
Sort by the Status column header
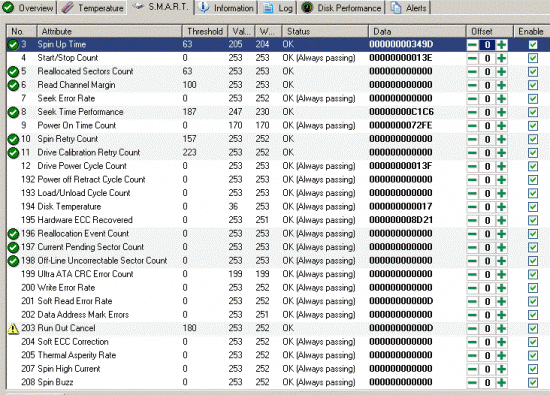(x=325, y=32)
